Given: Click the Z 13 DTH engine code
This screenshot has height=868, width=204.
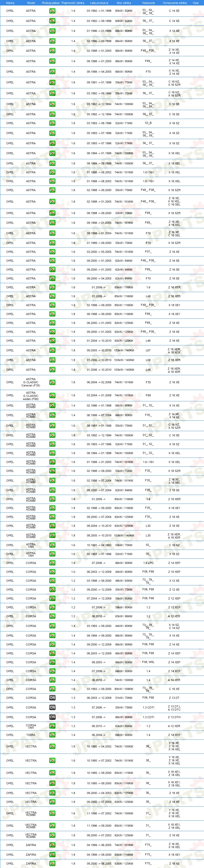Looking at the screenshot, I should click(174, 717).
